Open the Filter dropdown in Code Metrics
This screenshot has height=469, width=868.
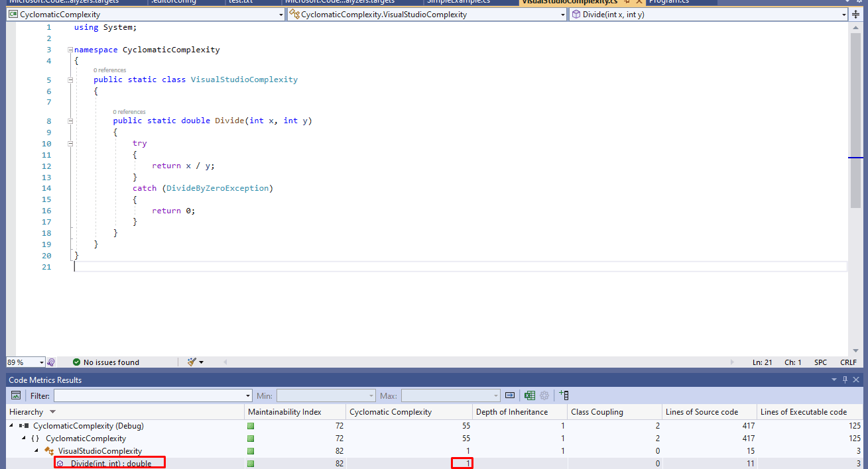coord(248,396)
